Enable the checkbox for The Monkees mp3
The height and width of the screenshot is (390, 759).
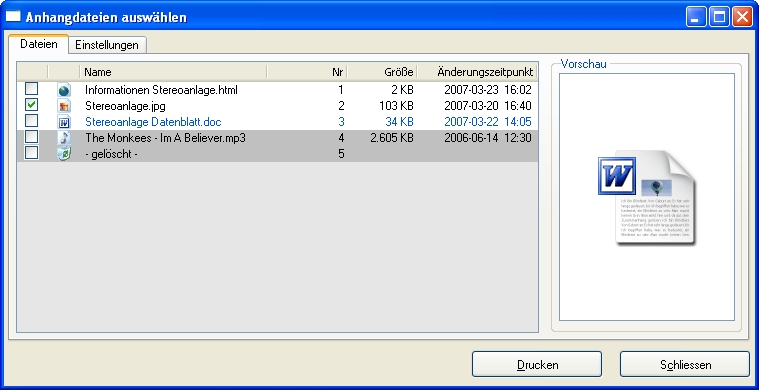point(31,136)
